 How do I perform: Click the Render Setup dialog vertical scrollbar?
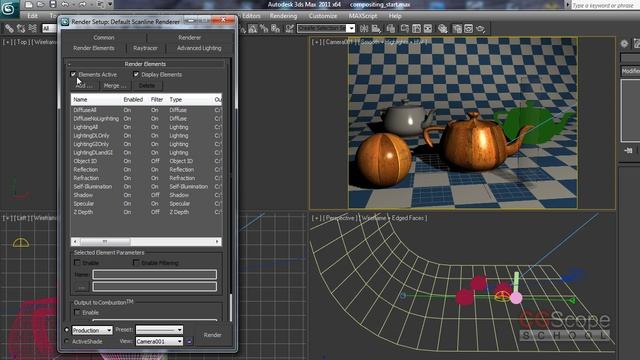231,307
